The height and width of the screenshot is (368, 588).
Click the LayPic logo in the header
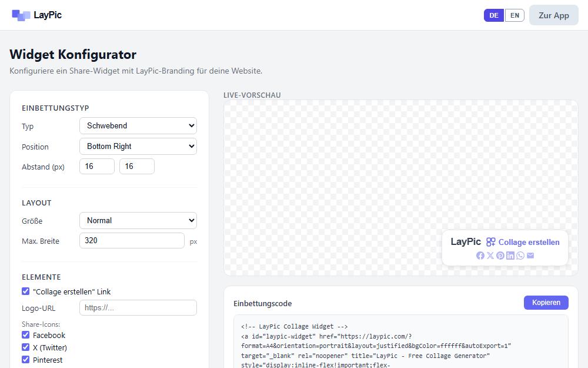point(21,15)
